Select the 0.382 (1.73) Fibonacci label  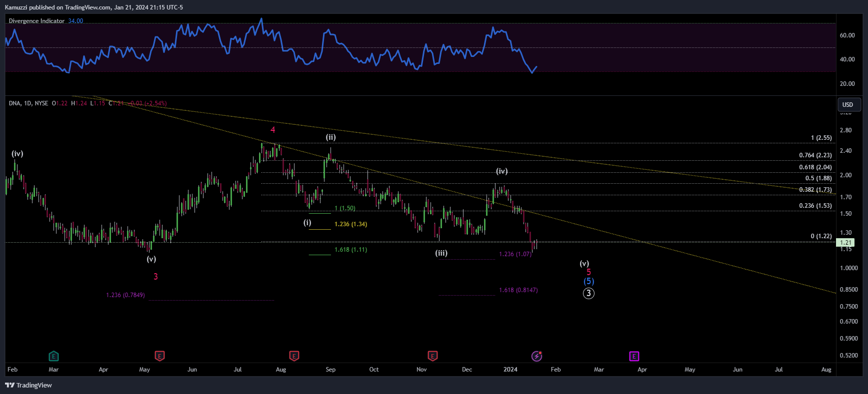click(815, 190)
